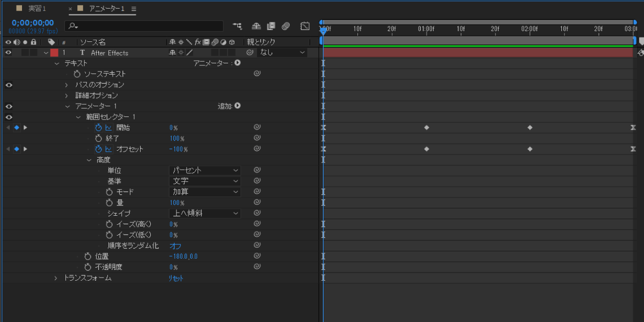This screenshot has height=322, width=644.
Task: Select オフセット keyframe at 02:00f
Action: (530, 149)
